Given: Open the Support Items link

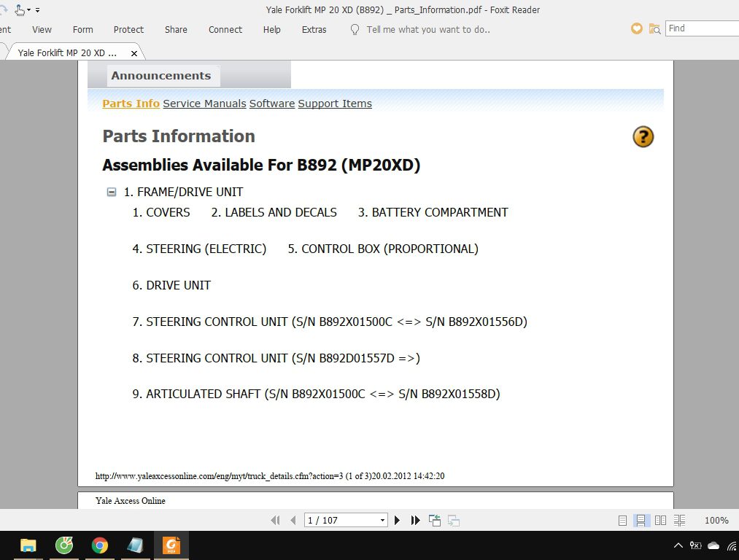Looking at the screenshot, I should pos(335,104).
